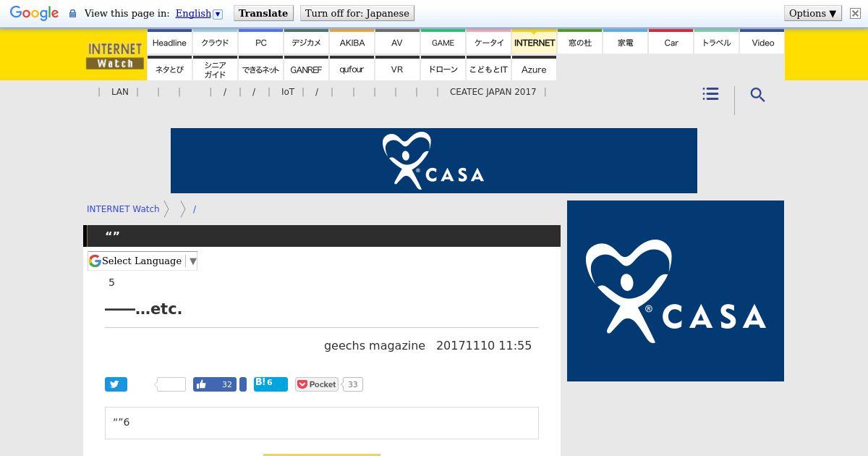The width and height of the screenshot is (868, 456).
Task: Open the クラウド tab
Action: (215, 42)
